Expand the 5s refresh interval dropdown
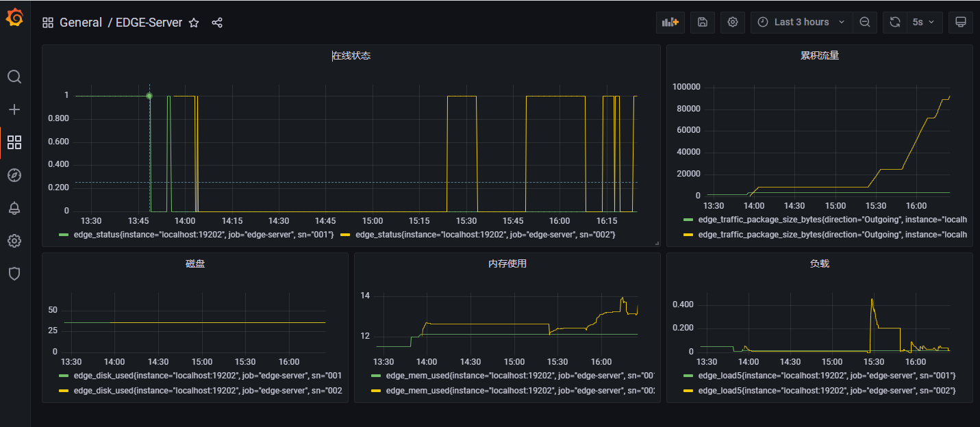Viewport: 980px width, 427px height. click(926, 22)
